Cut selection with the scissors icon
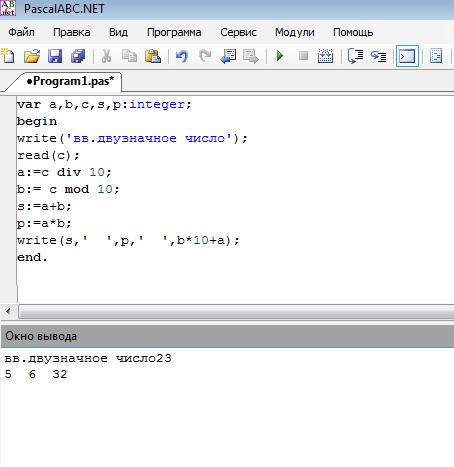The image size is (454, 467). pyautogui.click(x=106, y=56)
